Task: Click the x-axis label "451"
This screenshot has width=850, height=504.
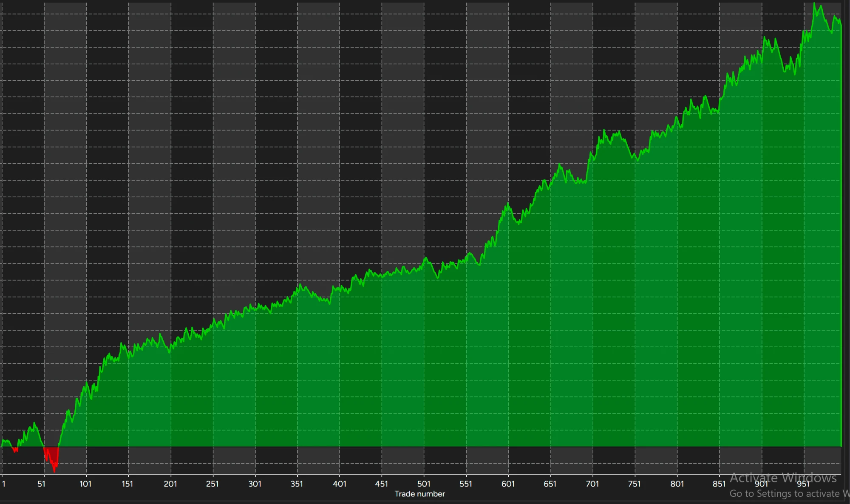Action: point(381,484)
